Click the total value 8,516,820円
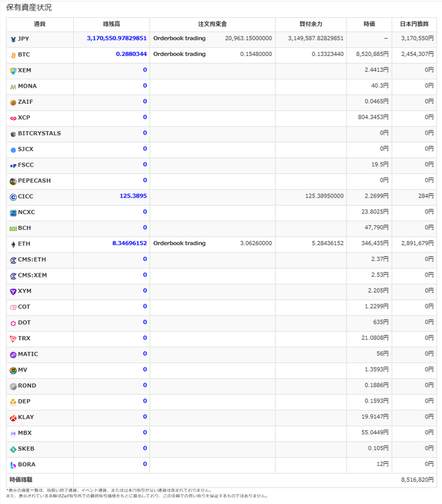This screenshot has height=504, width=442. [417, 480]
